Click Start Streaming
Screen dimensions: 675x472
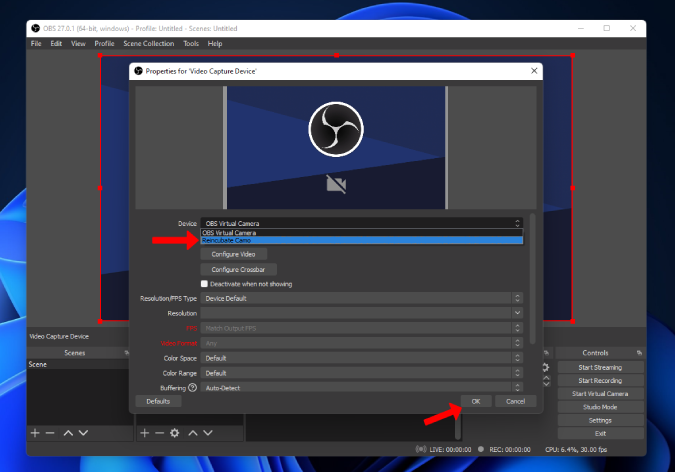[600, 367]
